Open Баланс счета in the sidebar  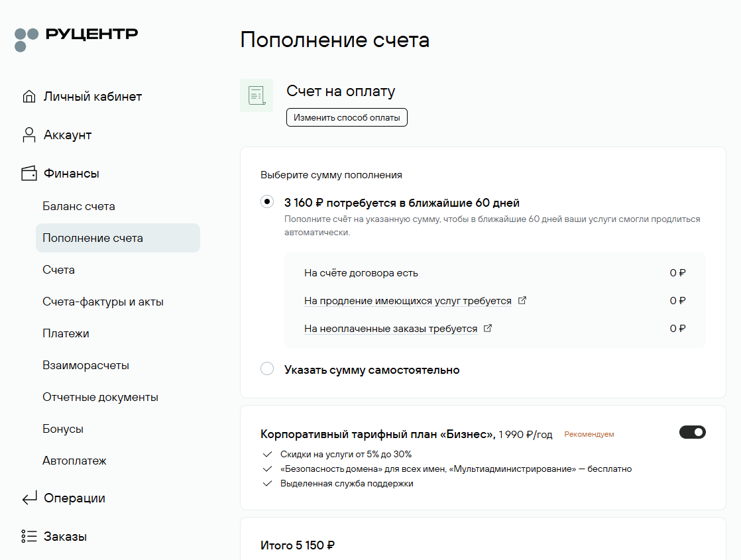[x=79, y=206]
